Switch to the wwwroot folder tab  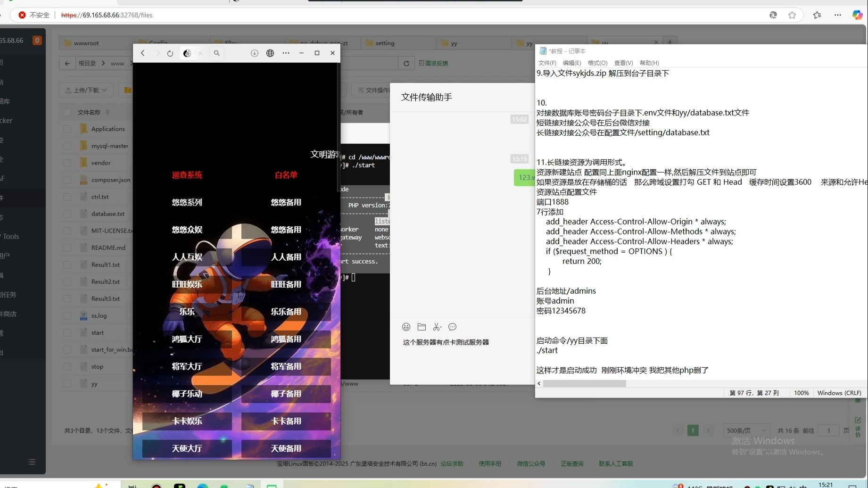pyautogui.click(x=97, y=43)
